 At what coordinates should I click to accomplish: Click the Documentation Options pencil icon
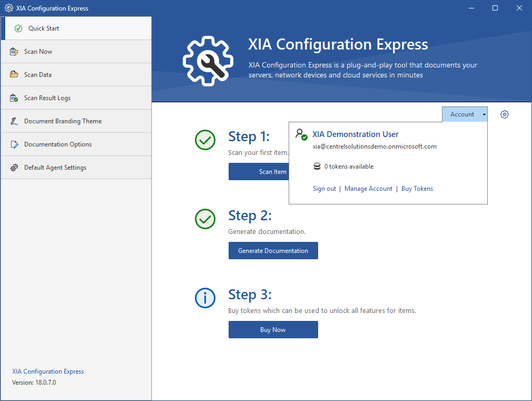click(x=14, y=144)
